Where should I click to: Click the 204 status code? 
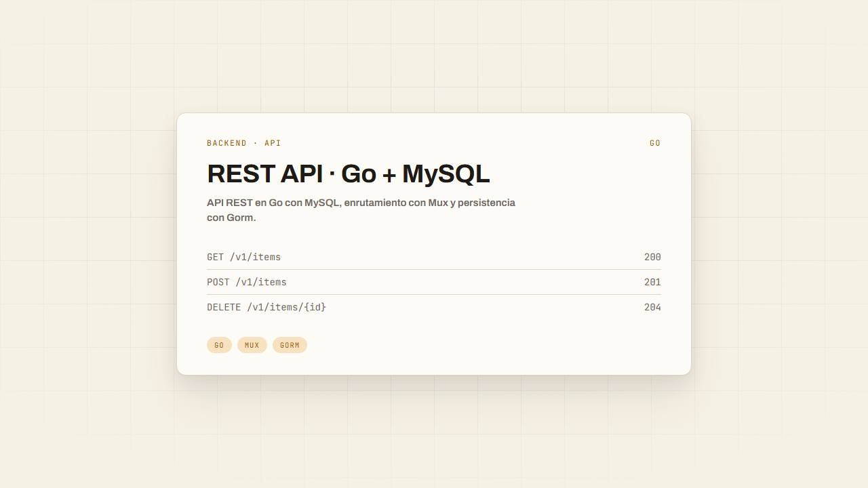652,307
